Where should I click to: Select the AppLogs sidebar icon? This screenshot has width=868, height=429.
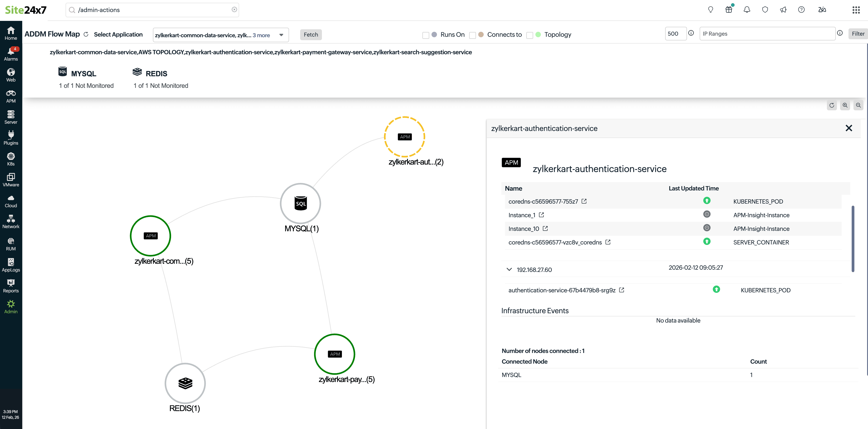tap(11, 264)
